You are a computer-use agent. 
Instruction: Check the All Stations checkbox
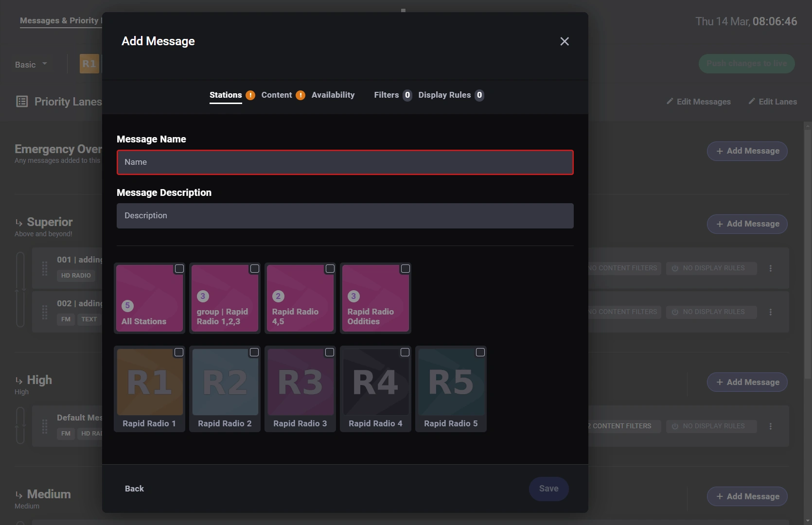[179, 269]
